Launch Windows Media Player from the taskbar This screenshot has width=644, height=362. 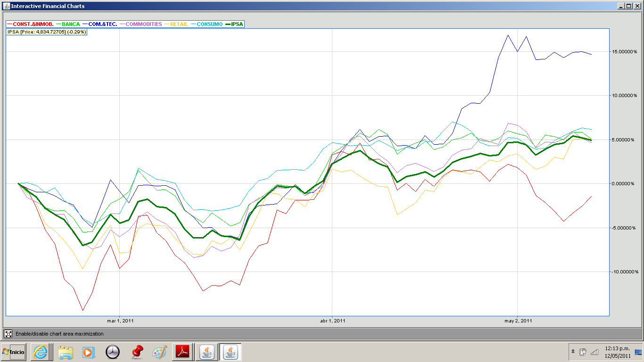88,352
